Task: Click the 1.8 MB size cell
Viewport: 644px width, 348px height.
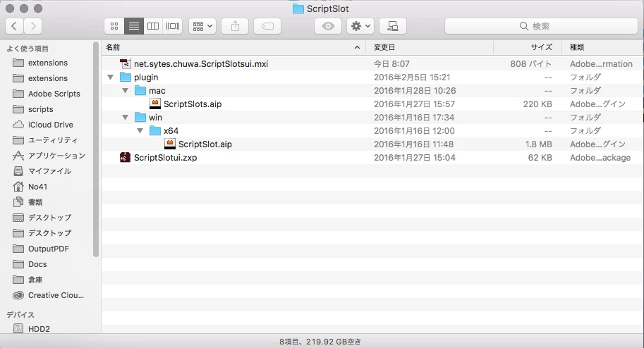Action: 538,144
